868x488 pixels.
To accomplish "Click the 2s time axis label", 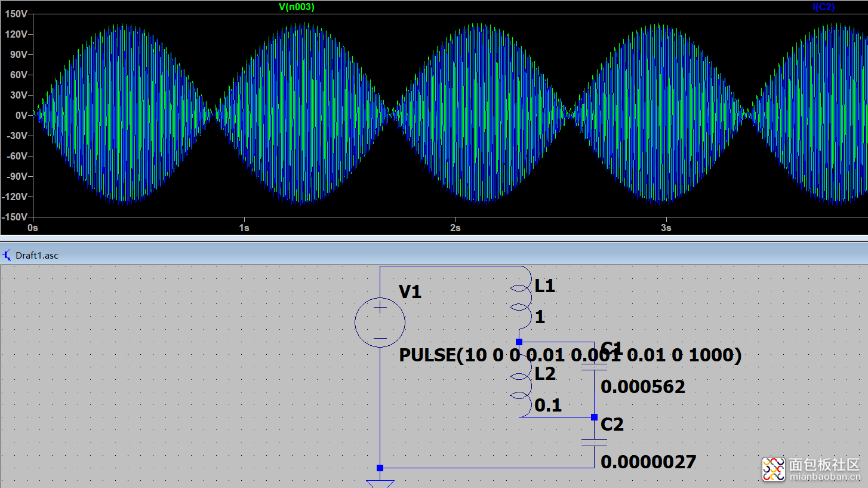I will tap(455, 228).
